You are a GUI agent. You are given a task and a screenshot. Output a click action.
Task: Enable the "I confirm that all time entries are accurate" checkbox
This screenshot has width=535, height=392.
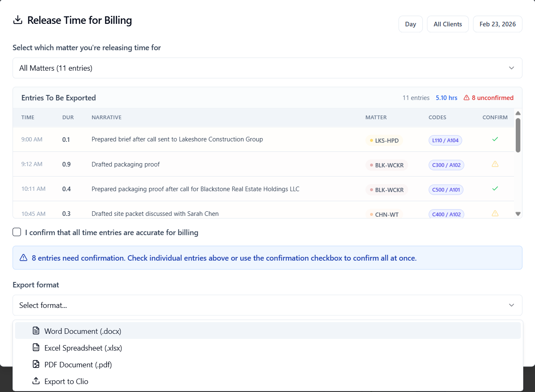coord(16,232)
